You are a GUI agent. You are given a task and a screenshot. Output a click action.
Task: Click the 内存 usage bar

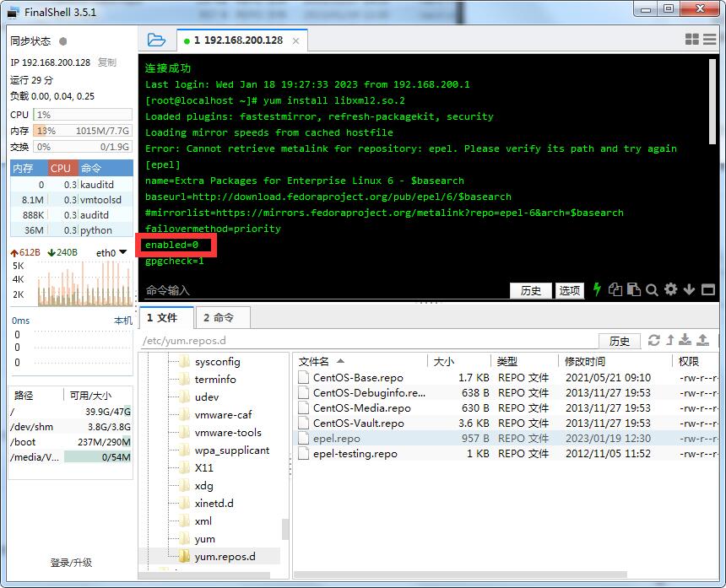[x=83, y=131]
